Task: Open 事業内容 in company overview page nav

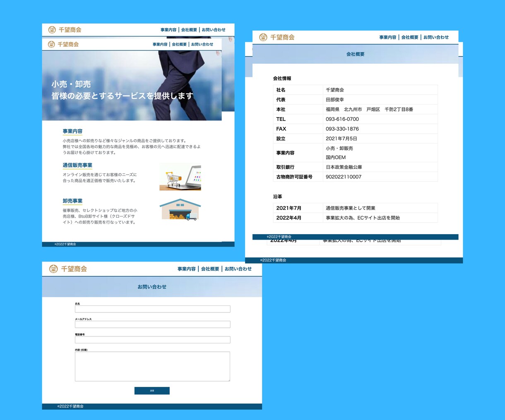Action: tap(388, 37)
